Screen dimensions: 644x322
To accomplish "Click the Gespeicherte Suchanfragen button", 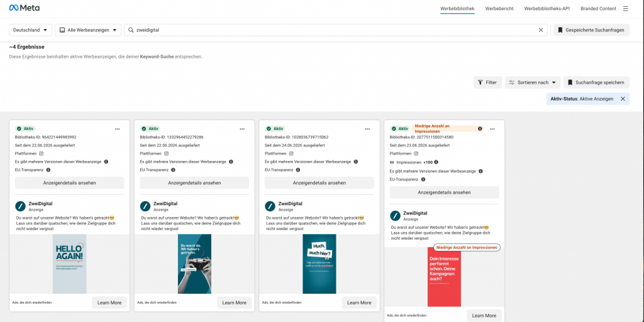I will pyautogui.click(x=591, y=30).
